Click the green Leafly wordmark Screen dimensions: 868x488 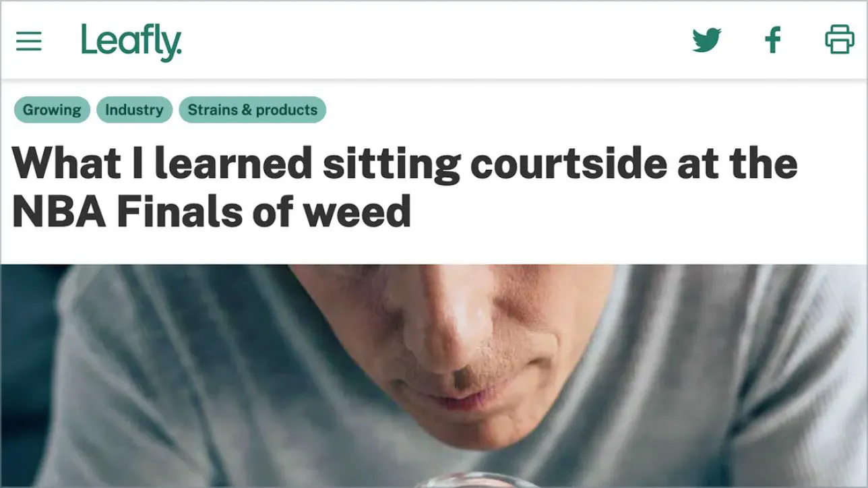pyautogui.click(x=131, y=42)
